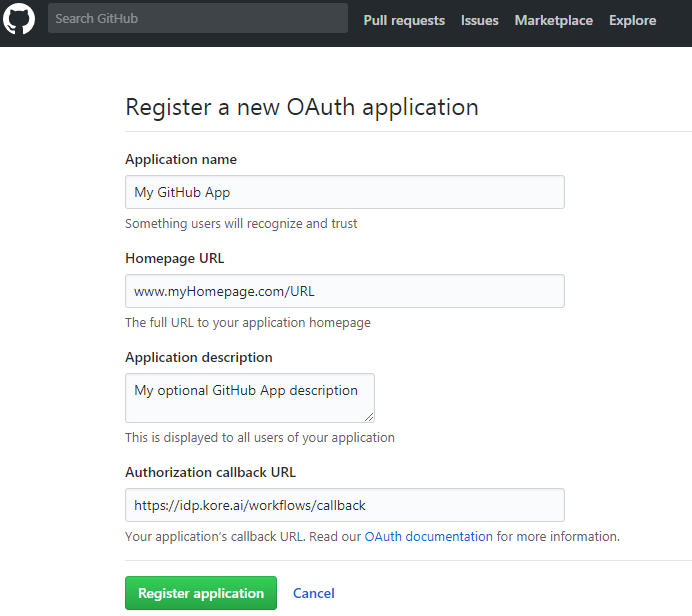Open the GitHub Octocat home logo

(19, 19)
